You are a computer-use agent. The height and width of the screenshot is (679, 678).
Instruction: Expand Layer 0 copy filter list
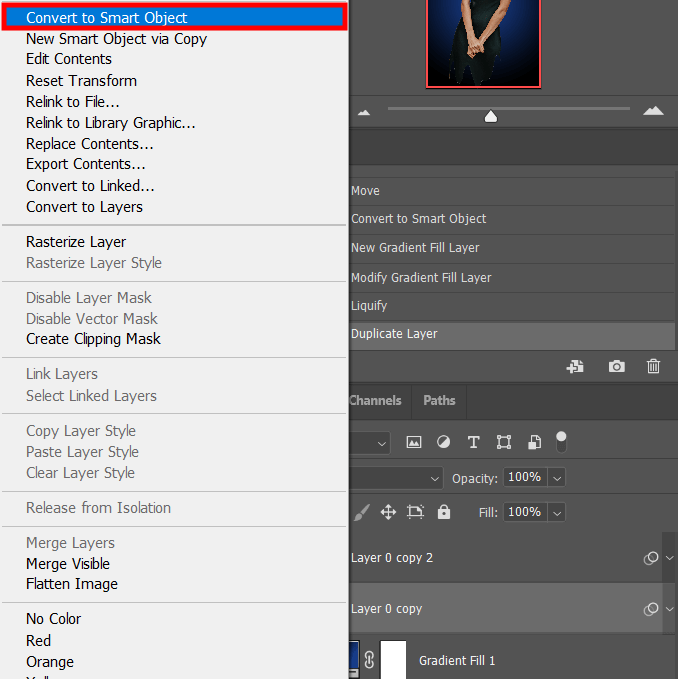[670, 609]
